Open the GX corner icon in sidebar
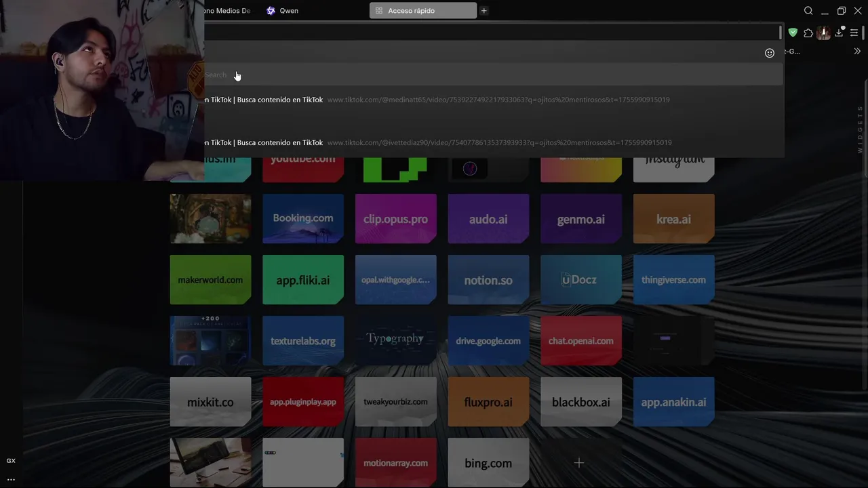Image resolution: width=868 pixels, height=488 pixels. 11,461
